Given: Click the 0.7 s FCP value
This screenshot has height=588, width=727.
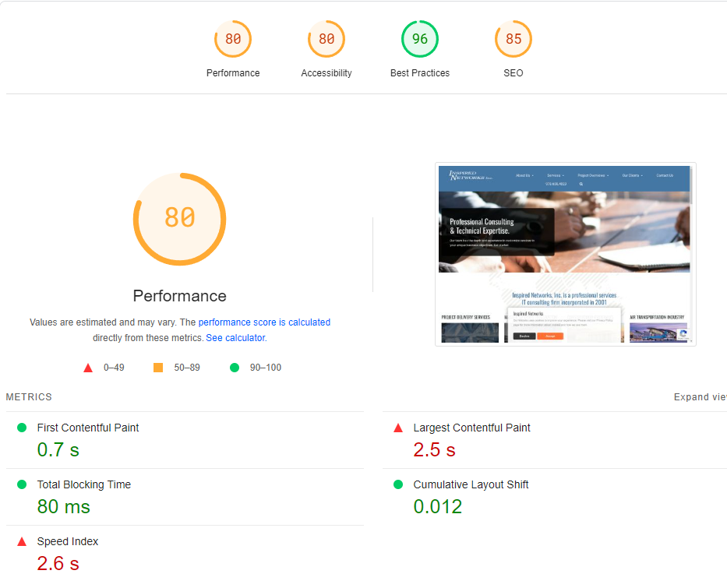Looking at the screenshot, I should point(58,450).
